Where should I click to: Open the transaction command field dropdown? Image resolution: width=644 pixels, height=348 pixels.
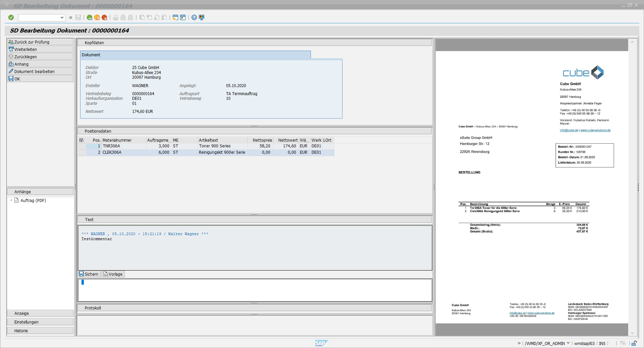click(62, 17)
